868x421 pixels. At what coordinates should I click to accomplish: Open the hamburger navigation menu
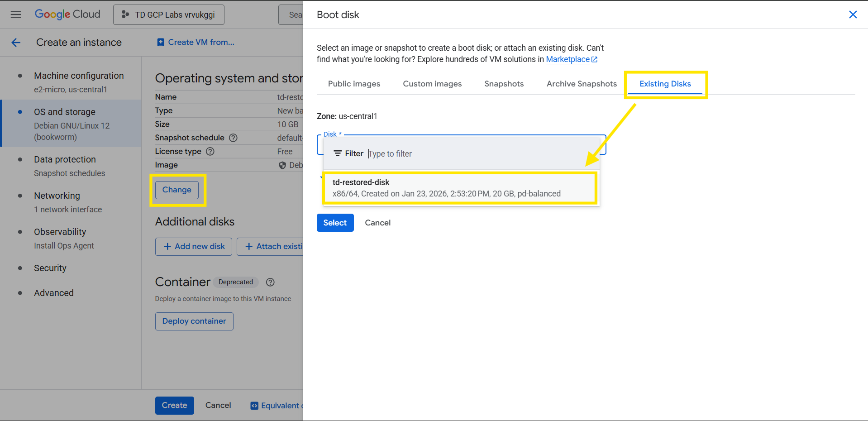(x=16, y=14)
